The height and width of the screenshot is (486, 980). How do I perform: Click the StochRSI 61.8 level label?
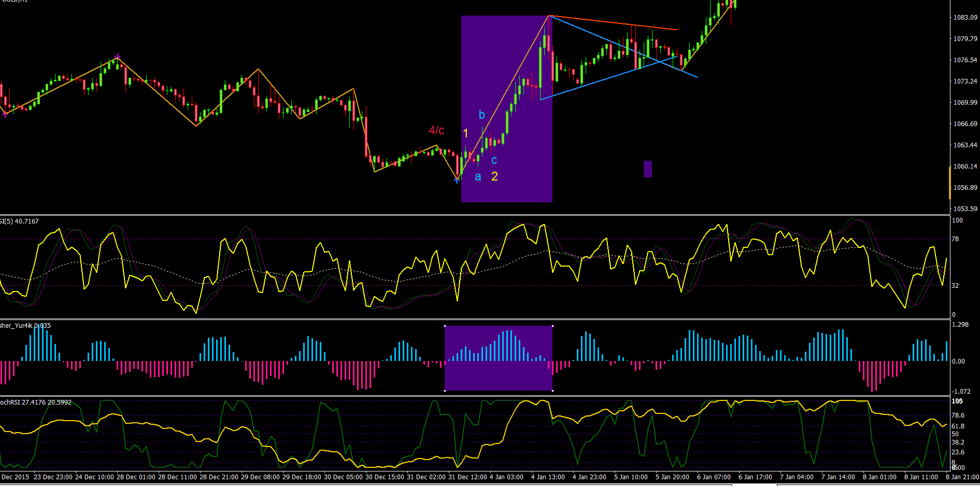coord(958,426)
